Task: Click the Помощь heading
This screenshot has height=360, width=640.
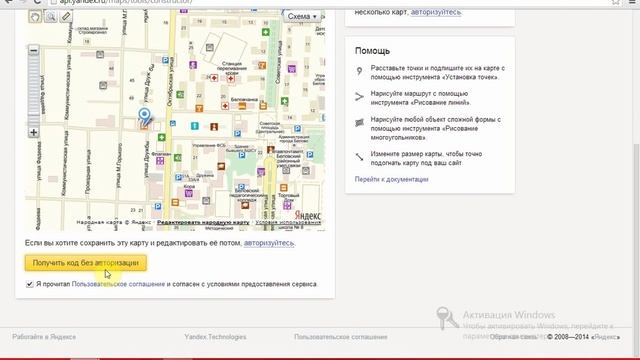Action: click(x=372, y=51)
